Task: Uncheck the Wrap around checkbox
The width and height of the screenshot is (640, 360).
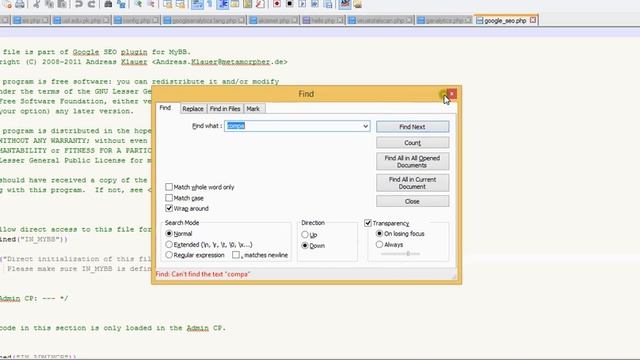Action: pyautogui.click(x=169, y=208)
